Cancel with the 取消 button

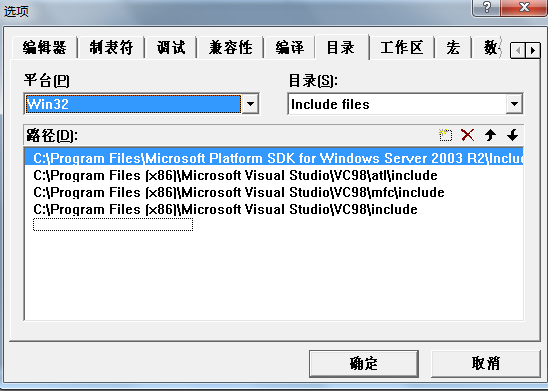(x=486, y=363)
